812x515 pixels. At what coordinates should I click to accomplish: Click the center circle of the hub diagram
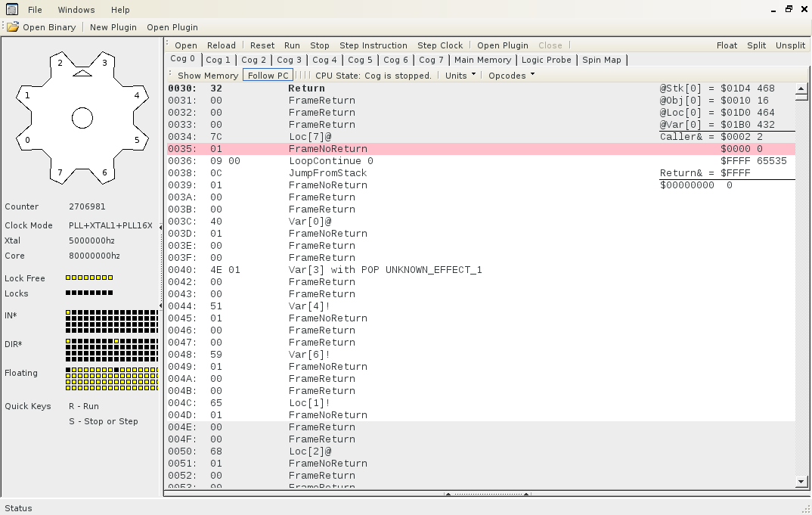[x=82, y=118]
